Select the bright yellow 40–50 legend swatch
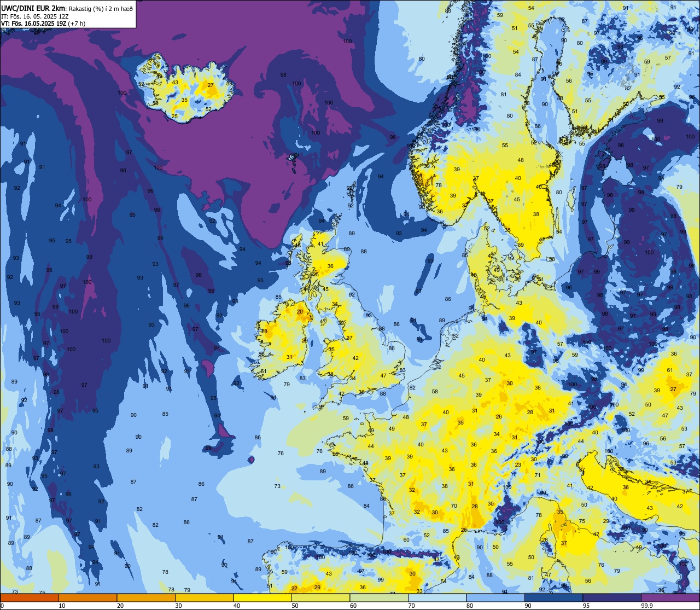The image size is (700, 610). tap(262, 597)
